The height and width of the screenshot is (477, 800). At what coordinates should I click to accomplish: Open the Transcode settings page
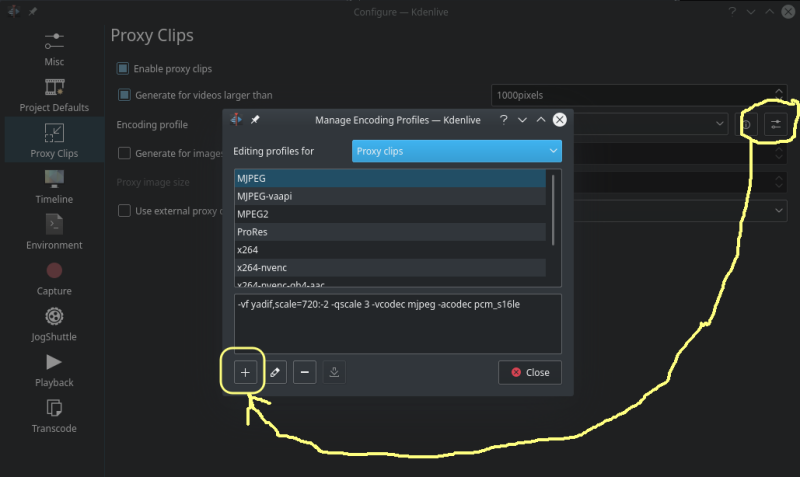[x=54, y=416]
